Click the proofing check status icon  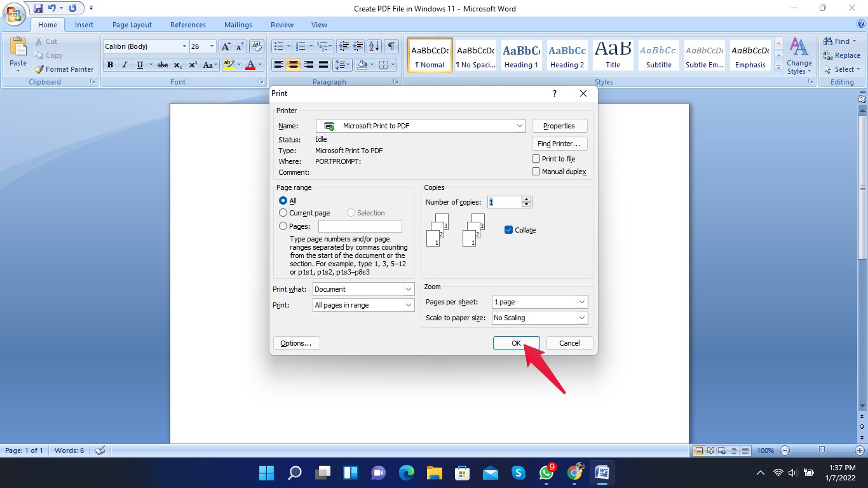100,451
